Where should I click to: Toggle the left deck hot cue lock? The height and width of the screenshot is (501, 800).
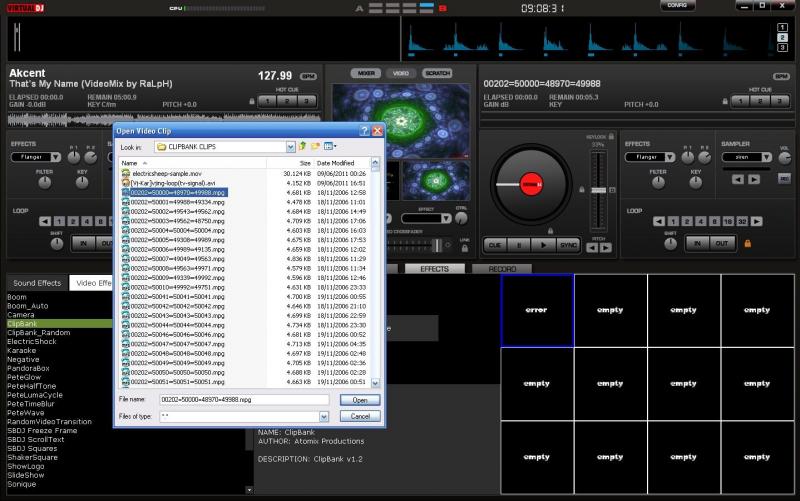pyautogui.click(x=252, y=102)
